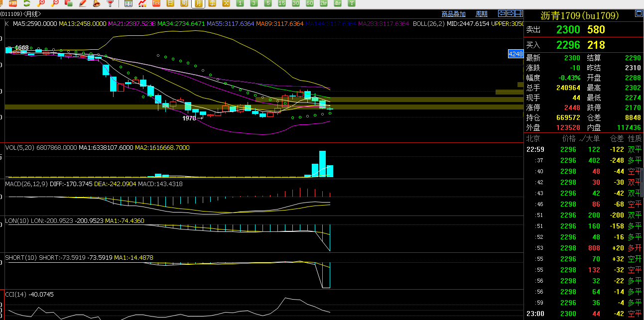Select the 1-minute chart button
Image resolution: width=644 pixels, height=320 pixels.
click(240, 3)
